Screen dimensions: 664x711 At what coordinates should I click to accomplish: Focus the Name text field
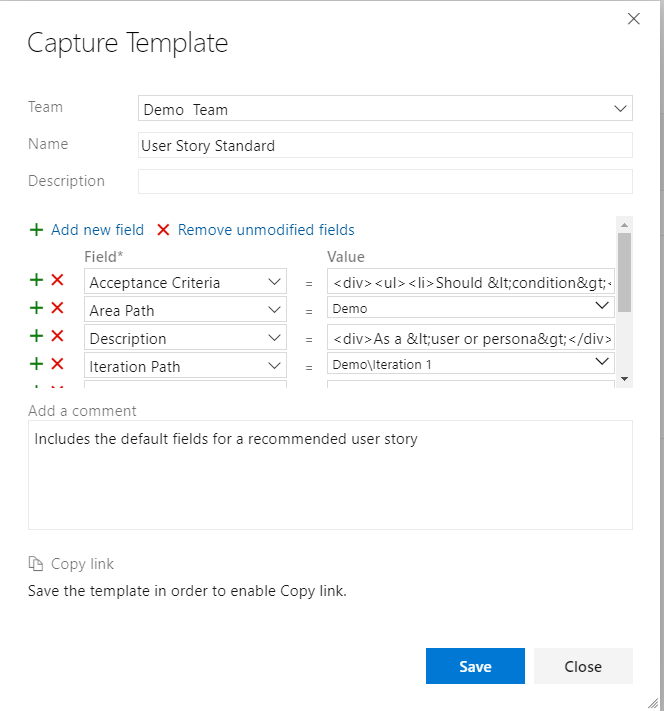(385, 145)
